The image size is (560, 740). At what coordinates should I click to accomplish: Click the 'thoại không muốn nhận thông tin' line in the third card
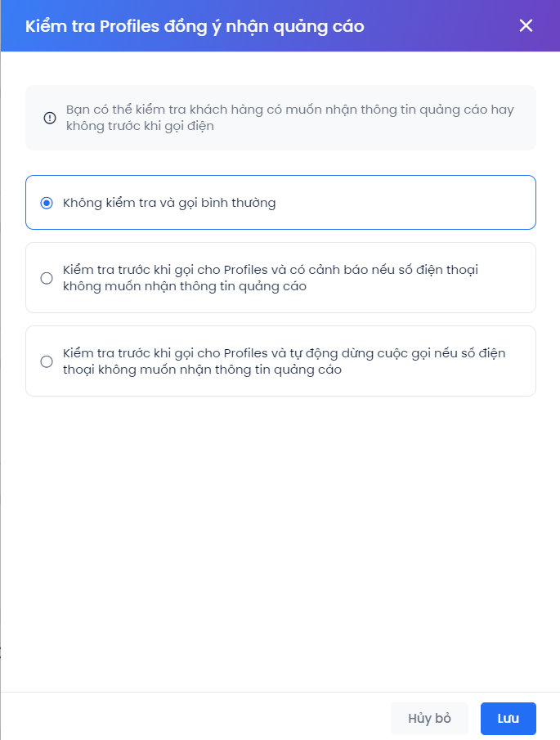pyautogui.click(x=202, y=370)
